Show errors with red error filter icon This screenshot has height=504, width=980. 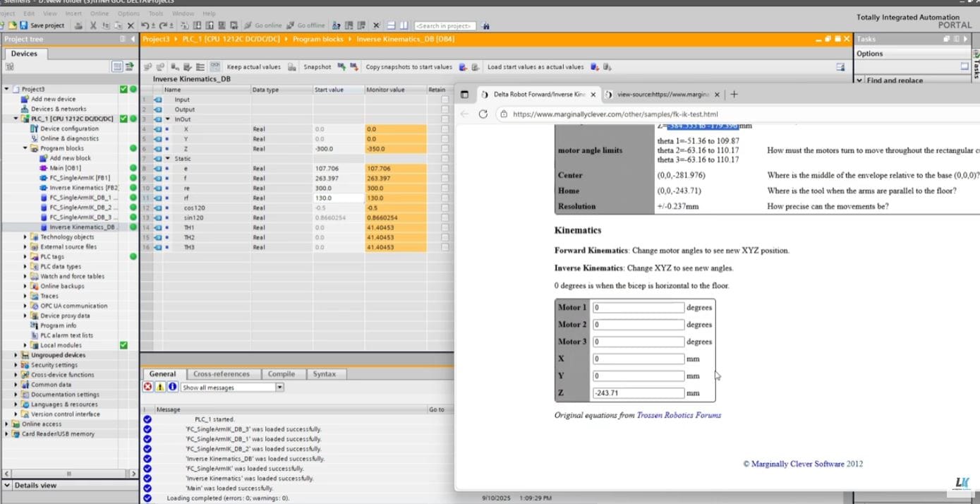(147, 387)
